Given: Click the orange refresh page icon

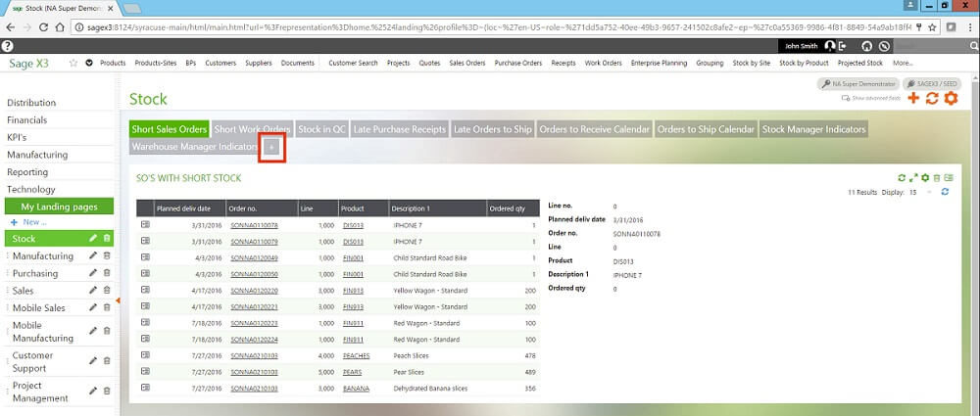Looking at the screenshot, I should [x=932, y=99].
